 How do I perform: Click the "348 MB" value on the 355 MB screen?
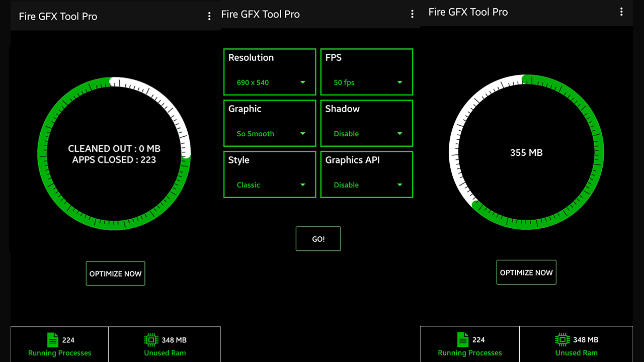pos(586,340)
